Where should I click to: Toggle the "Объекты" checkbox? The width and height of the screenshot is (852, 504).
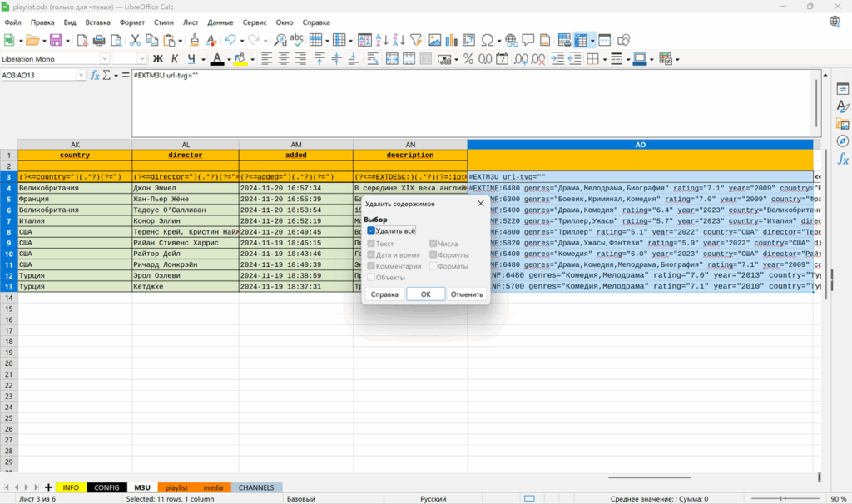[x=371, y=278]
